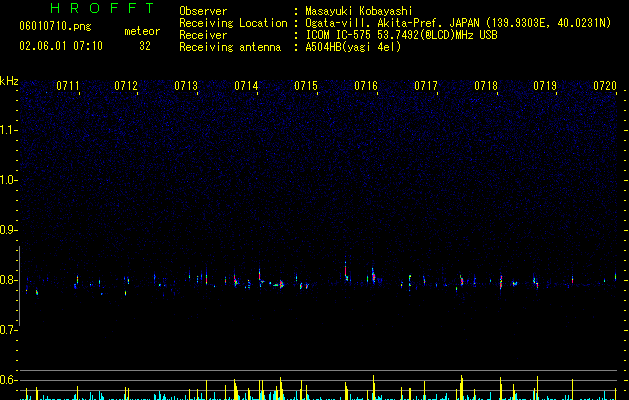The image size is (629, 400).
Task: Click the Observer label
Action: [x=203, y=11]
